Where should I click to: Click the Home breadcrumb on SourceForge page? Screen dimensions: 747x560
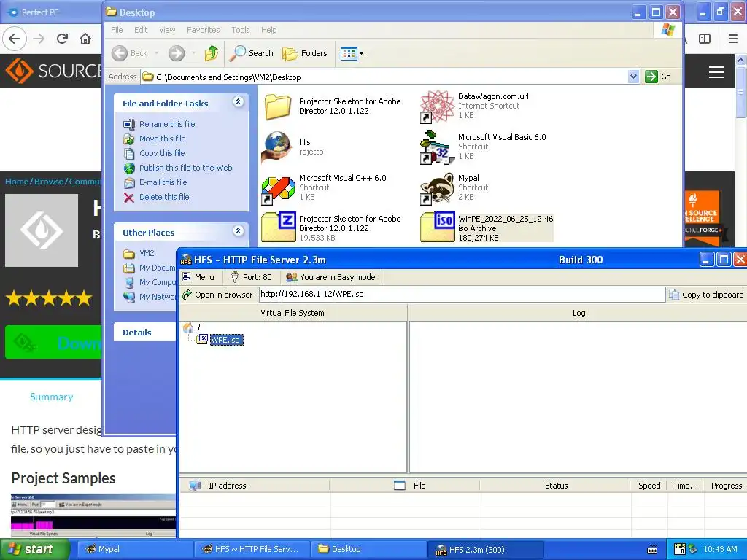[x=17, y=182]
